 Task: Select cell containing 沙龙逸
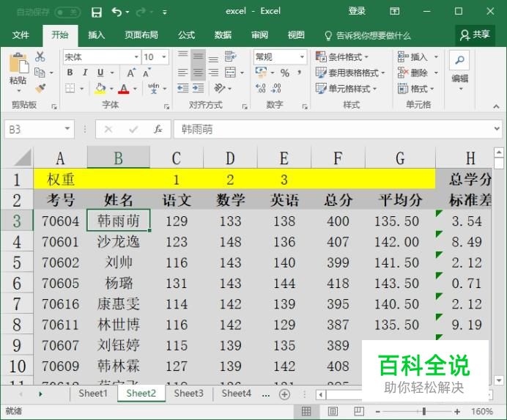pos(118,242)
